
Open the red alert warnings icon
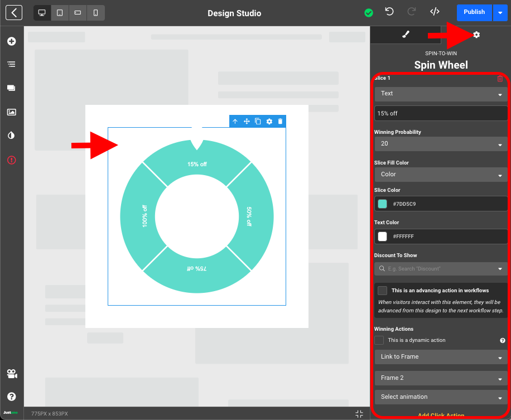pyautogui.click(x=11, y=160)
